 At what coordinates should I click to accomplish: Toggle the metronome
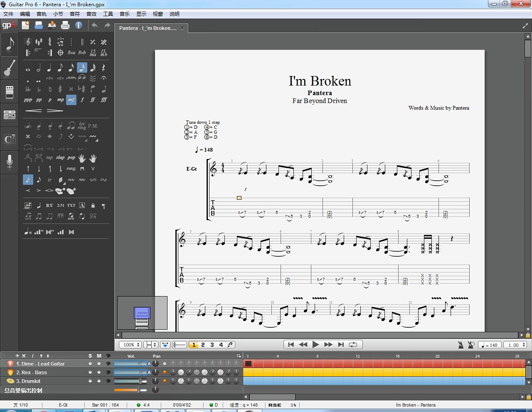pyautogui.click(x=461, y=345)
